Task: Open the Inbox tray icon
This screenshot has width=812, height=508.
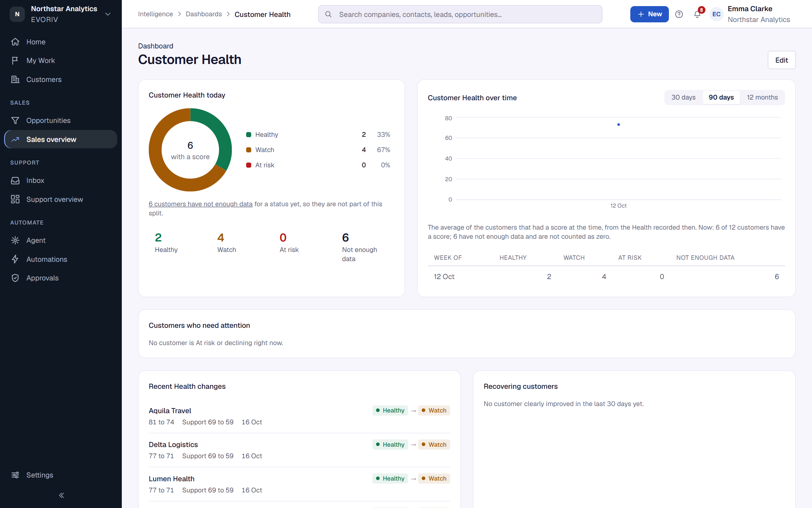Action: (x=15, y=181)
